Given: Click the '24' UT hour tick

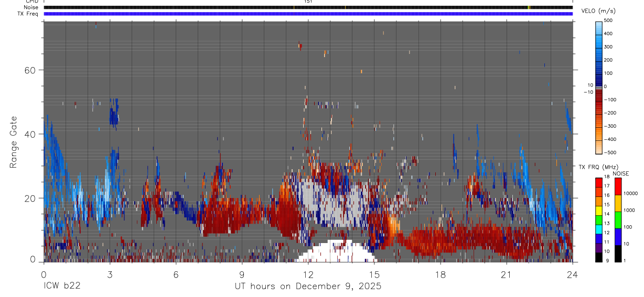Looking at the screenshot, I should (x=573, y=274).
